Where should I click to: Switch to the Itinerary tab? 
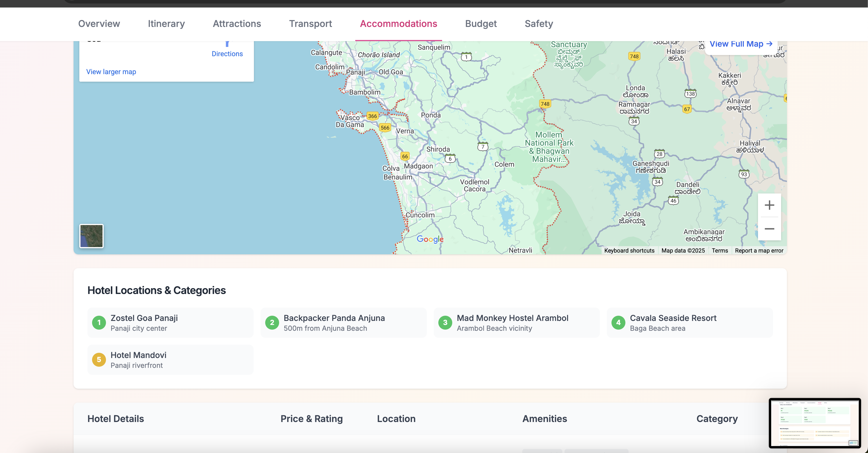[166, 23]
